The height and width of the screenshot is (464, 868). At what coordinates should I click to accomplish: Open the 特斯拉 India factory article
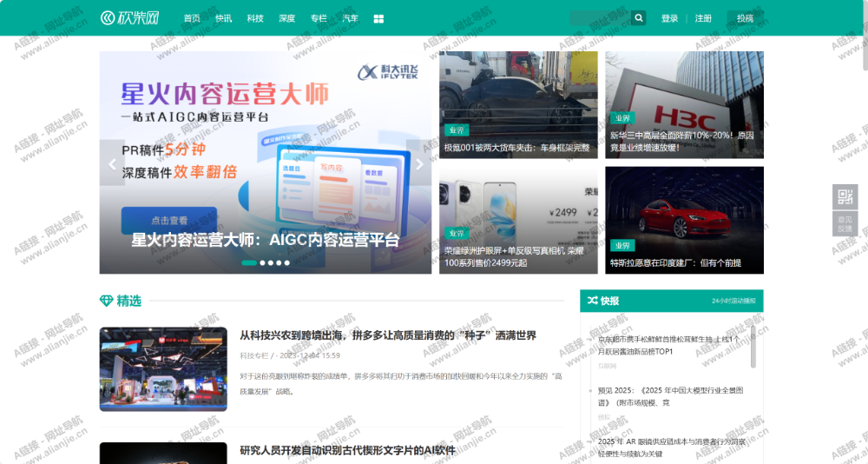tap(684, 220)
